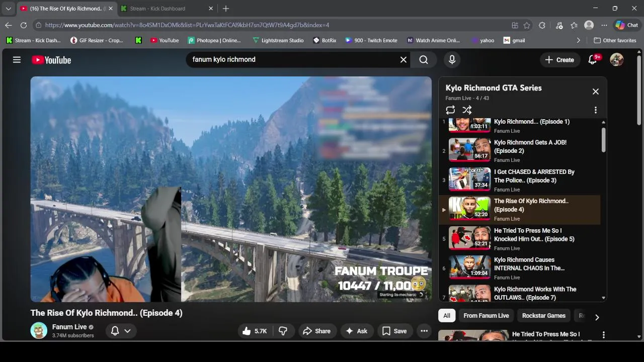Close the Kylo Richmond playlist panel
The image size is (644, 362).
[x=596, y=92]
